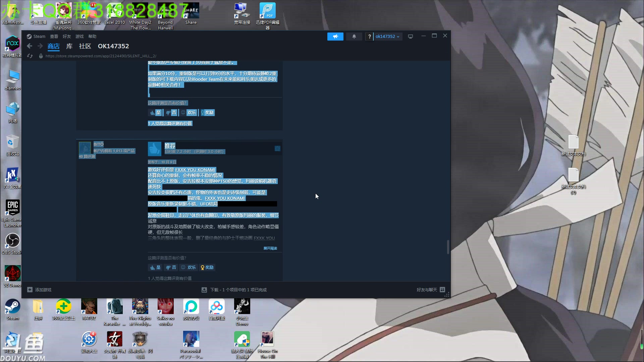Open the House On The Hill shortcut
The height and width of the screenshot is (362, 644).
click(268, 345)
